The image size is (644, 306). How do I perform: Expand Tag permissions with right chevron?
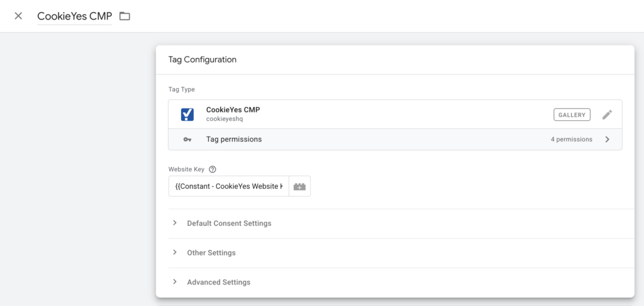click(608, 139)
